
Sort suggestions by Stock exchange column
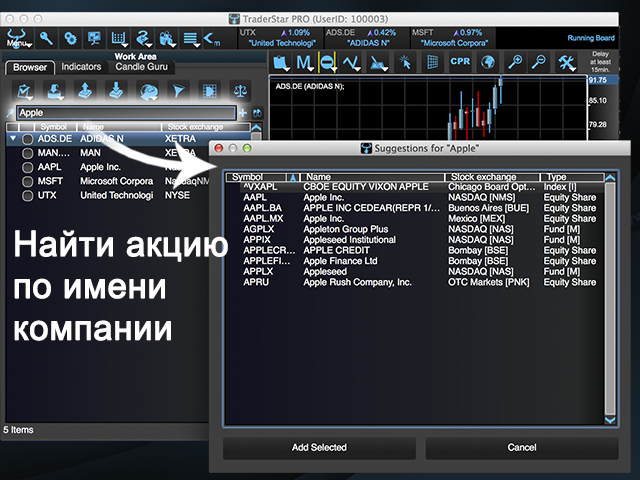click(492, 177)
